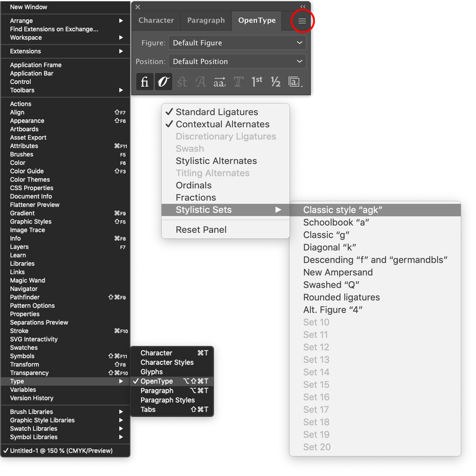Expand the Toolbars submenu
Image resolution: width=476 pixels, height=476 pixels.
(x=65, y=90)
